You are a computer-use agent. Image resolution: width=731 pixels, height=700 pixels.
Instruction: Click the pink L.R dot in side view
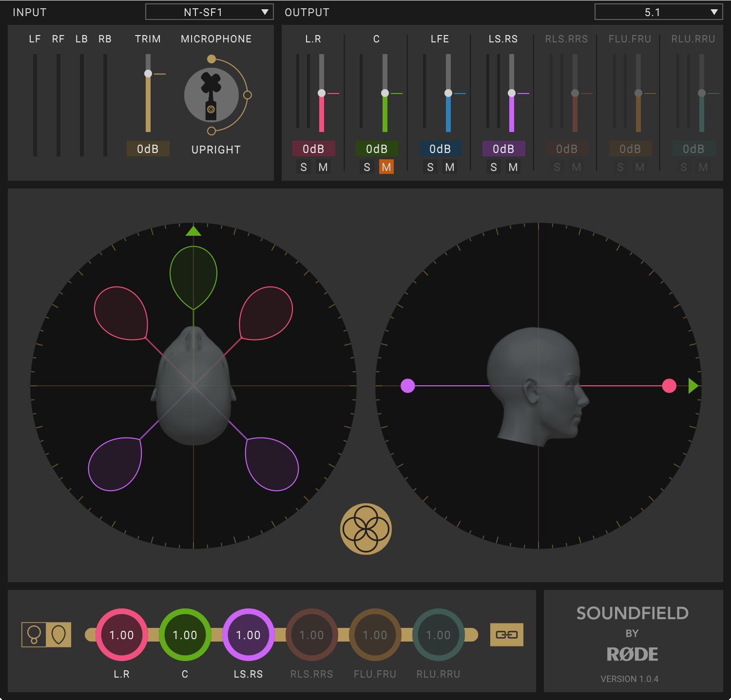669,386
